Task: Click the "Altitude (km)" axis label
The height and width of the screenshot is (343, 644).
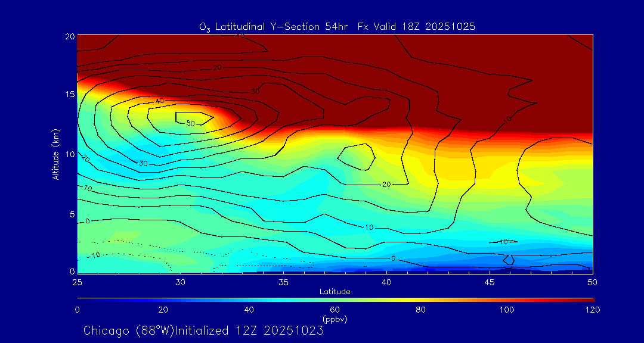Action: [55, 154]
